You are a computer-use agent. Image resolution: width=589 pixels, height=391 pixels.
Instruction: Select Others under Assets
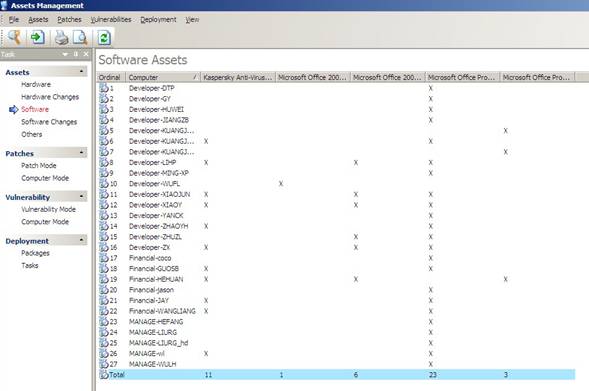[x=32, y=134]
